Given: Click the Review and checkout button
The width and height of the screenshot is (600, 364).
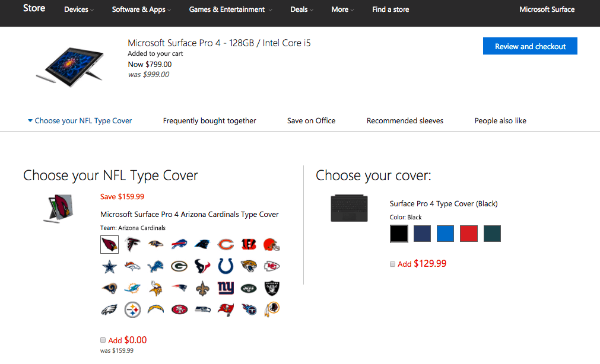Looking at the screenshot, I should pos(529,46).
